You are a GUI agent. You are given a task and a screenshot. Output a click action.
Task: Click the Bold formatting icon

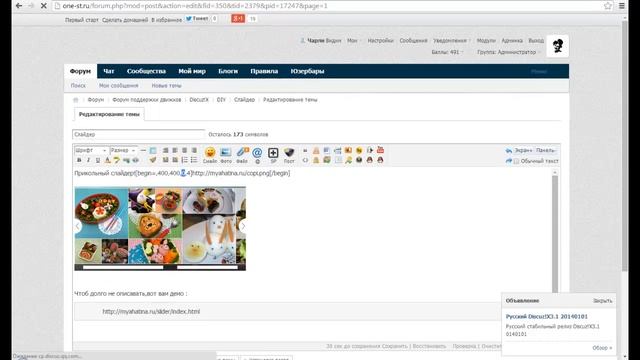79,160
